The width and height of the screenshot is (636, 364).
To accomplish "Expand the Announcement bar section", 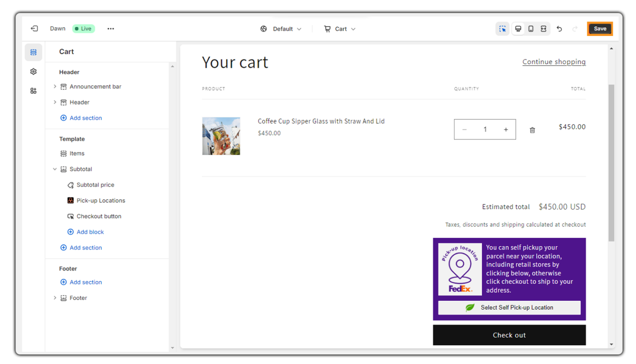I will click(55, 86).
